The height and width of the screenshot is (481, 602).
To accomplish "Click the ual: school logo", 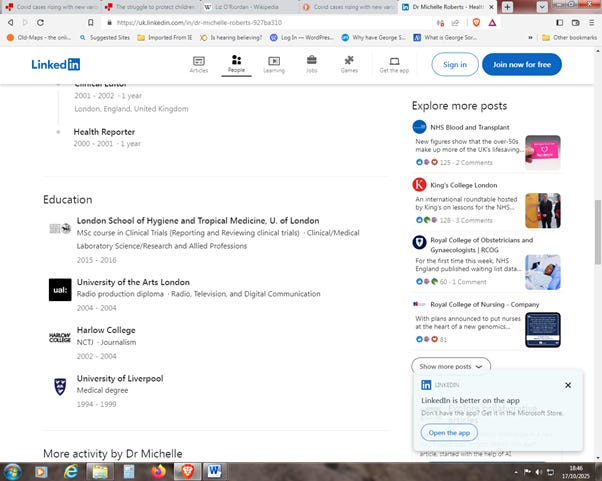I will point(60,290).
